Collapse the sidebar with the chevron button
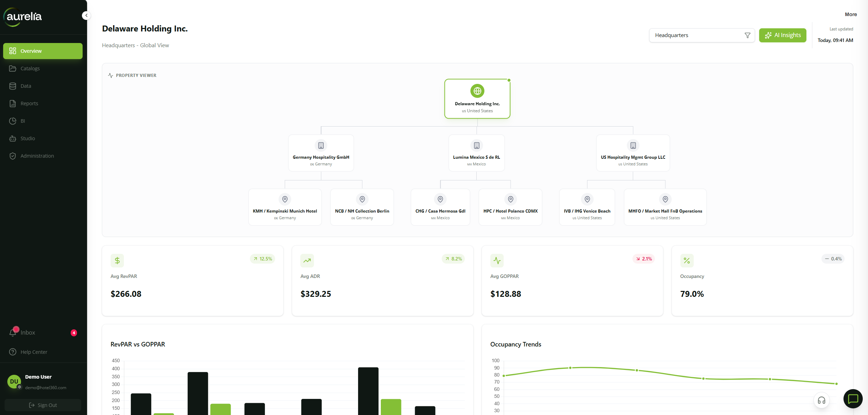 click(x=86, y=15)
